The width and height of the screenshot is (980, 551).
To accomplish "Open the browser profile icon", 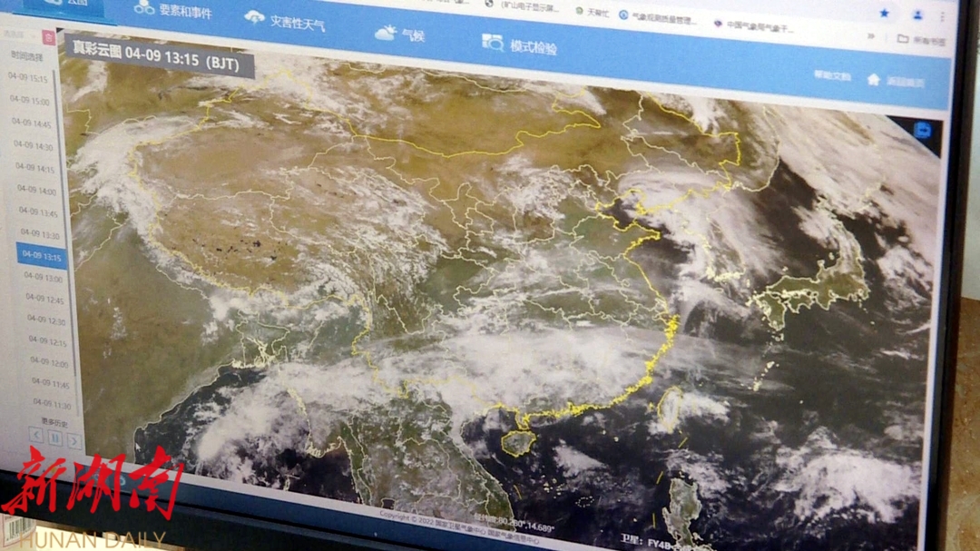I will coord(918,15).
